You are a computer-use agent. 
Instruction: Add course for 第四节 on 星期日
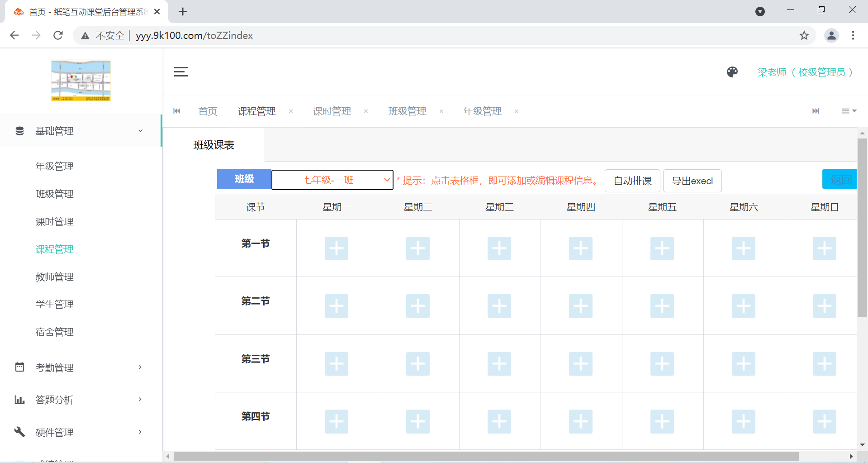tap(825, 421)
